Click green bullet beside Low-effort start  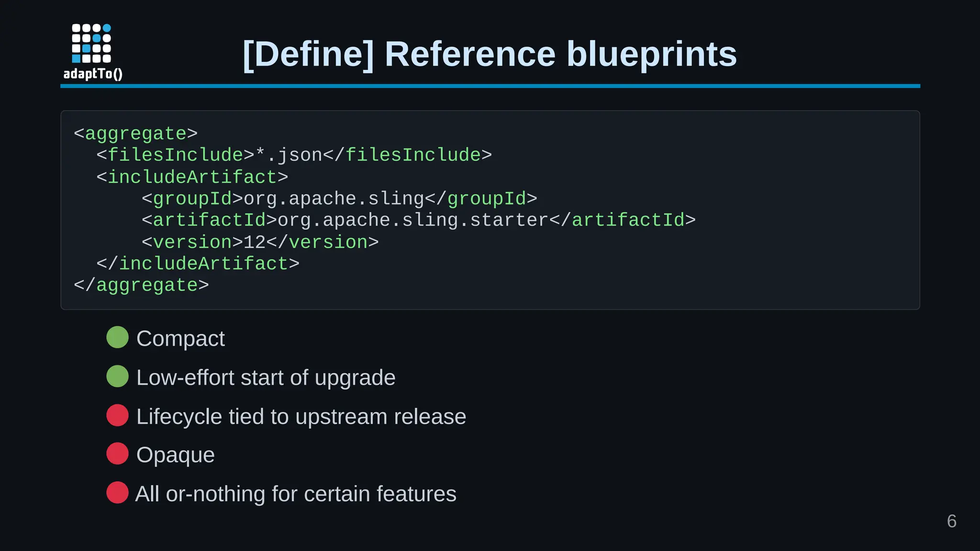(x=117, y=376)
